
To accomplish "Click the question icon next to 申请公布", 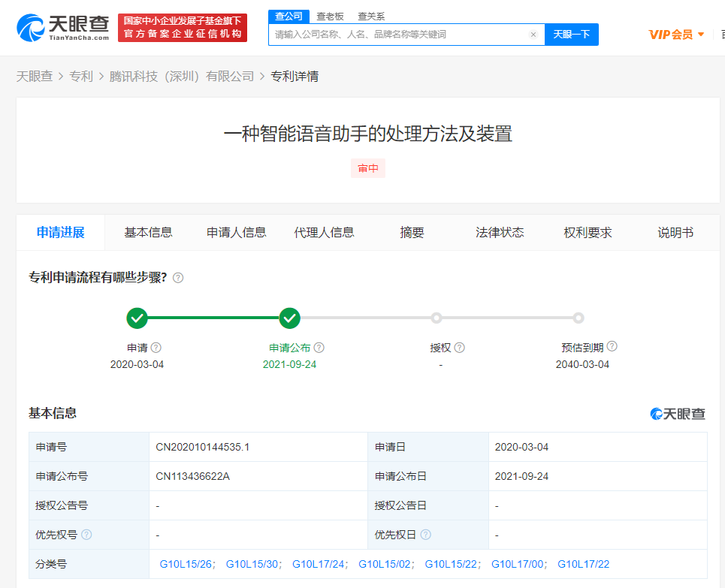I will pyautogui.click(x=319, y=348).
